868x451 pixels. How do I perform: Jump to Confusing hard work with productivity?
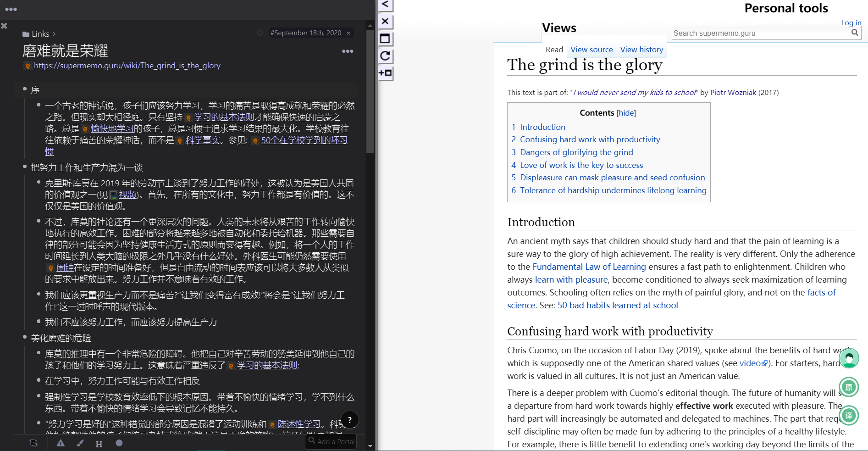click(586, 139)
